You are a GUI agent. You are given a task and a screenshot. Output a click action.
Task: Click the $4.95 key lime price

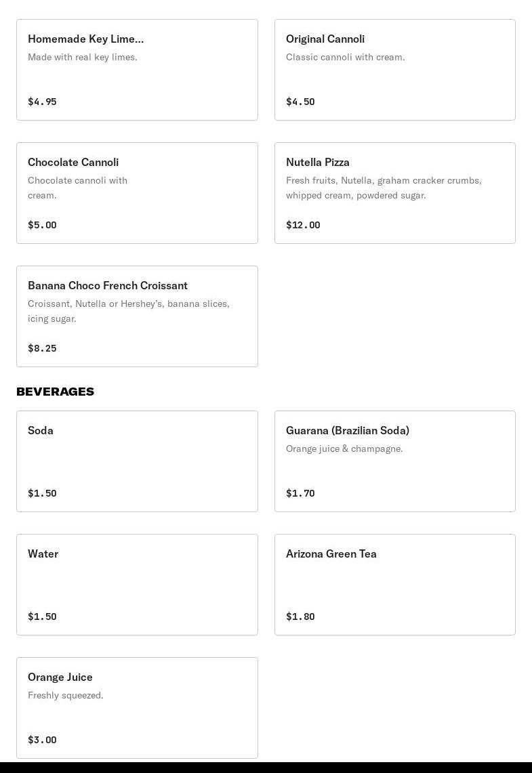[42, 102]
